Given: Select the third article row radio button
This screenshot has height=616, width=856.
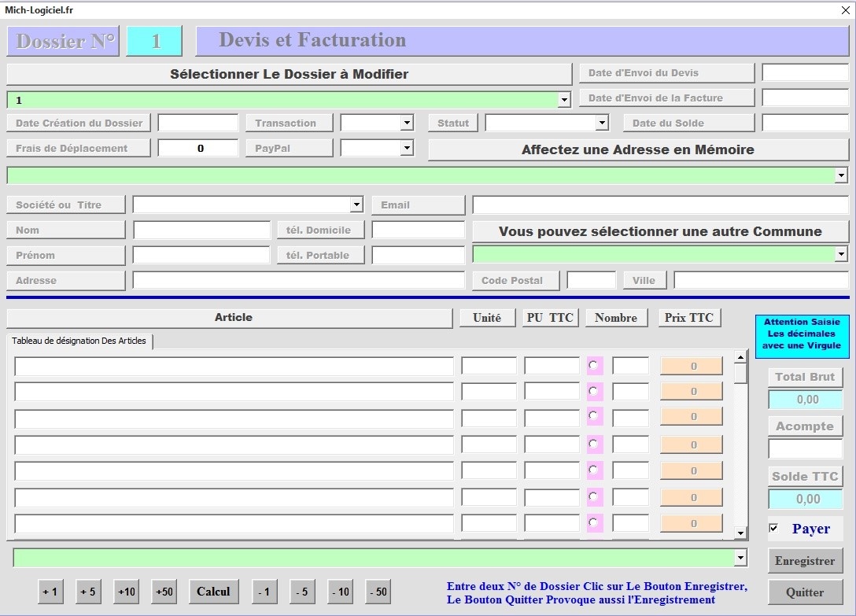Looking at the screenshot, I should click(593, 415).
